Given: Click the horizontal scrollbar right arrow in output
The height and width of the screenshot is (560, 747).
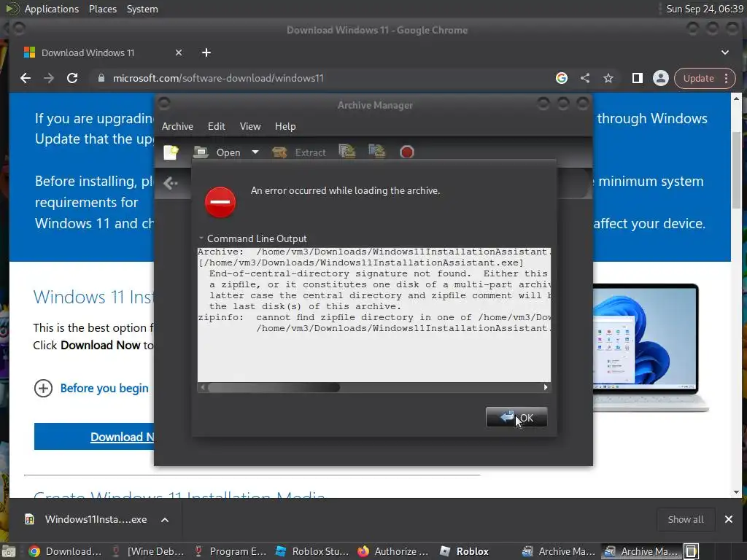Looking at the screenshot, I should pos(546,388).
